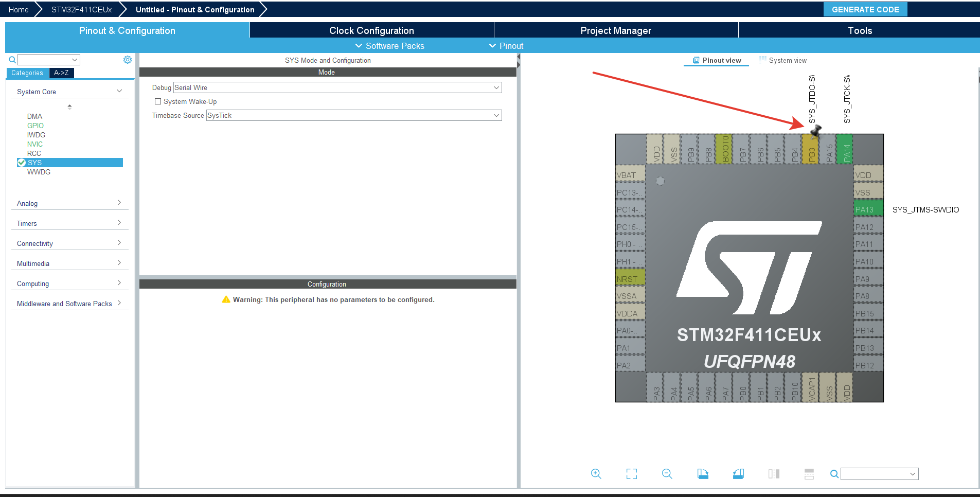Open the Clock Configuration tab
Image resolution: width=980 pixels, height=497 pixels.
pyautogui.click(x=371, y=30)
